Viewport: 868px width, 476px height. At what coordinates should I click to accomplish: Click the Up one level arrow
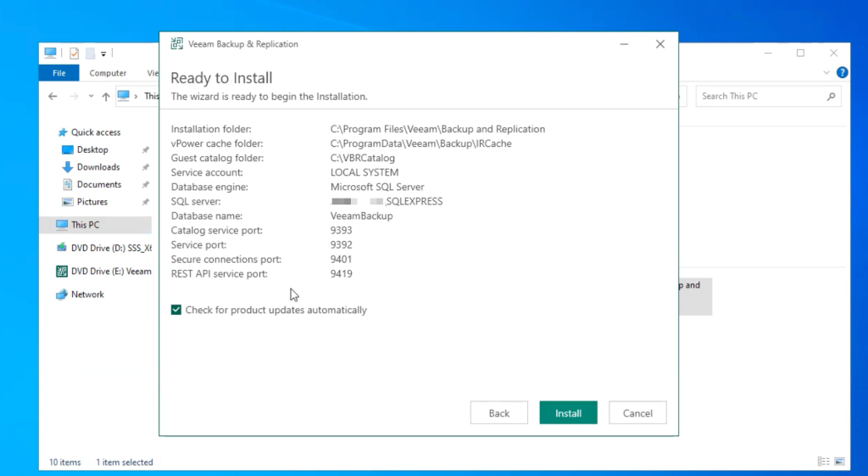pyautogui.click(x=106, y=96)
